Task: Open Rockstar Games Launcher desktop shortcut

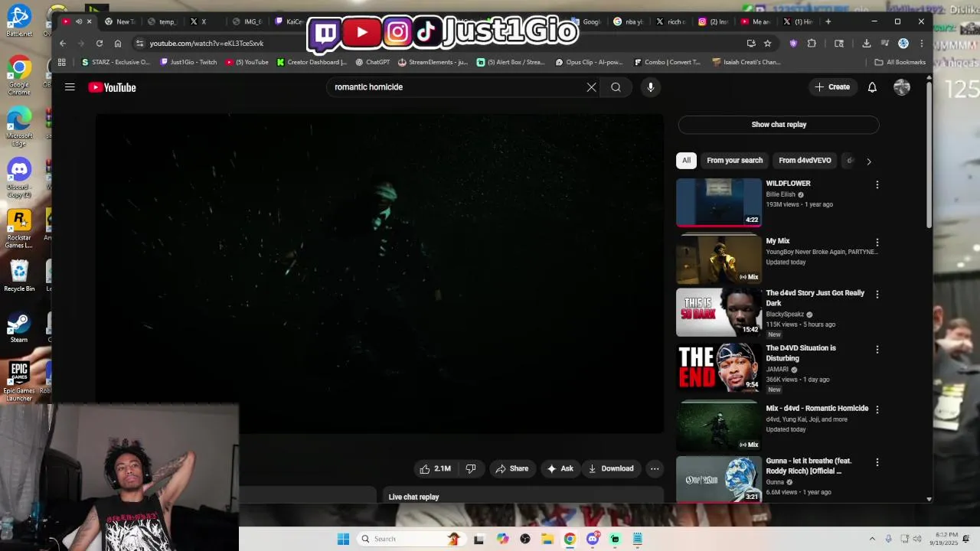Action: tap(19, 230)
